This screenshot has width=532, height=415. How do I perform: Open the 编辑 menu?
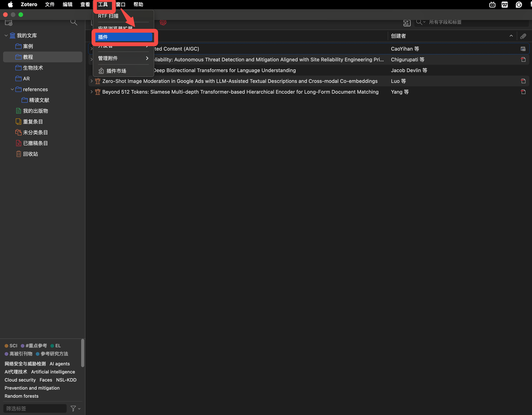tap(68, 5)
